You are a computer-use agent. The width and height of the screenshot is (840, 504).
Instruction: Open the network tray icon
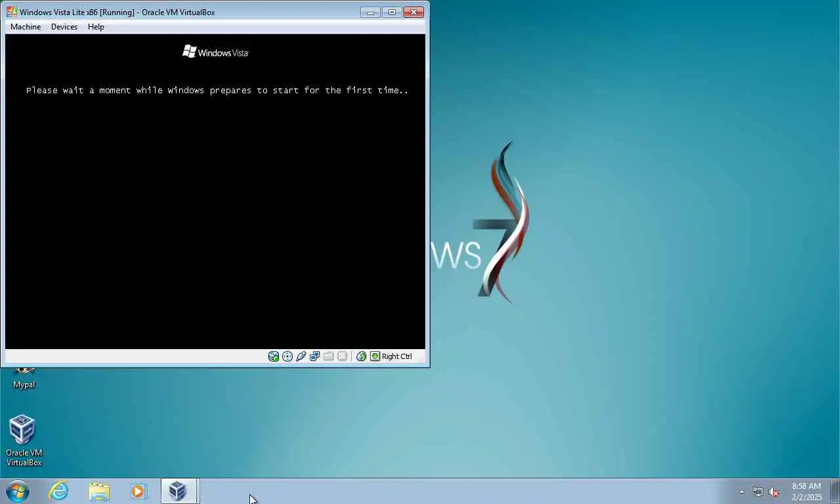[758, 492]
